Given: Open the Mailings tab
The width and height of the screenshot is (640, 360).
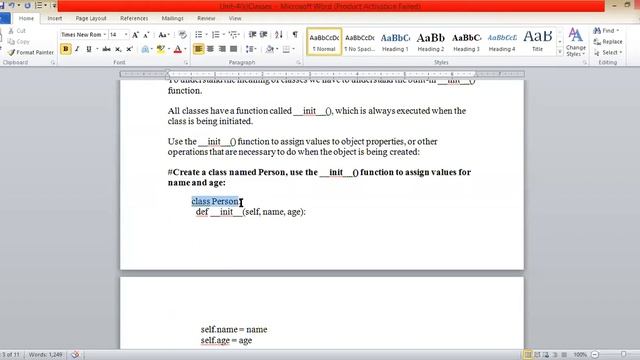Looking at the screenshot, I should click(172, 18).
